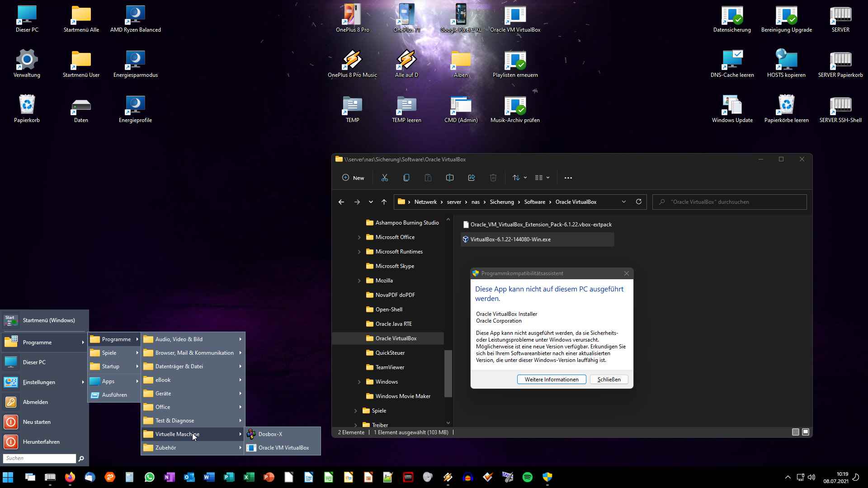
Task: Open the address bar history dropdown
Action: coord(624,202)
